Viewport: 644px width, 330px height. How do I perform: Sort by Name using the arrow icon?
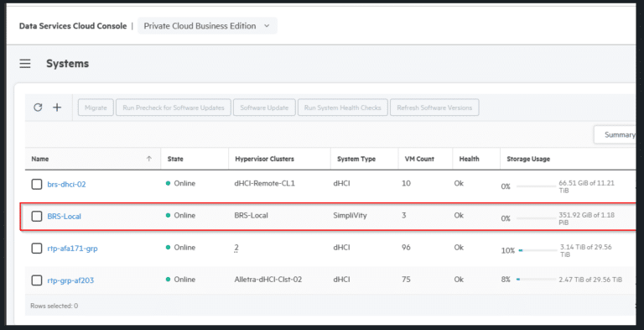(x=149, y=159)
